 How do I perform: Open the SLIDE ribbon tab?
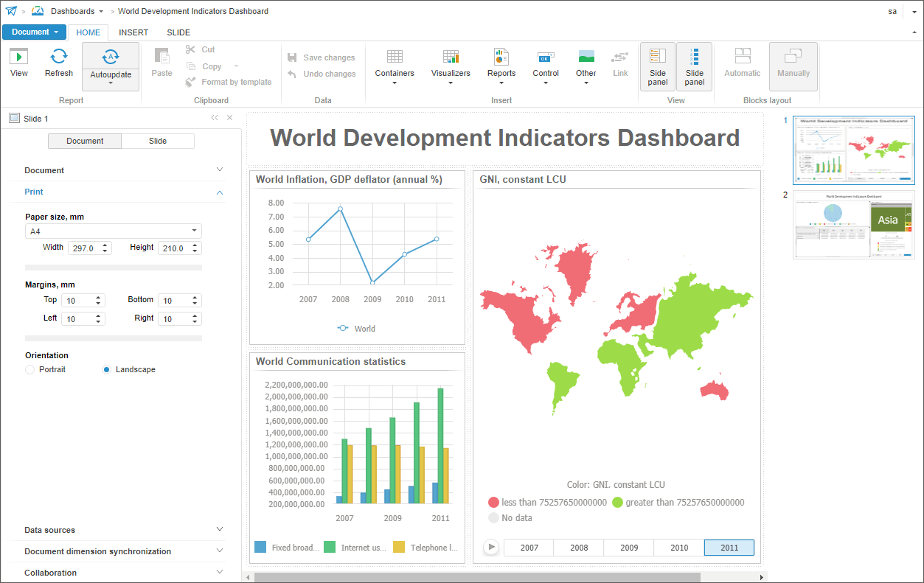tap(178, 32)
